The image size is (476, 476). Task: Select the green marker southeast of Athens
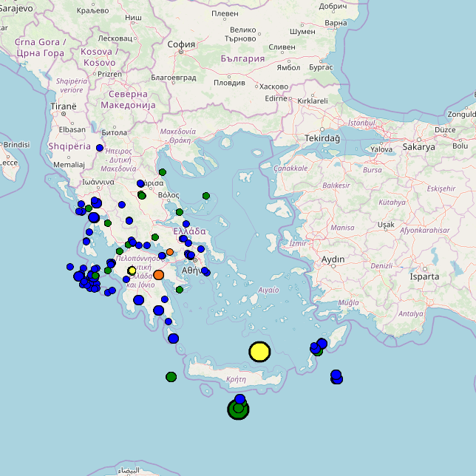click(179, 290)
